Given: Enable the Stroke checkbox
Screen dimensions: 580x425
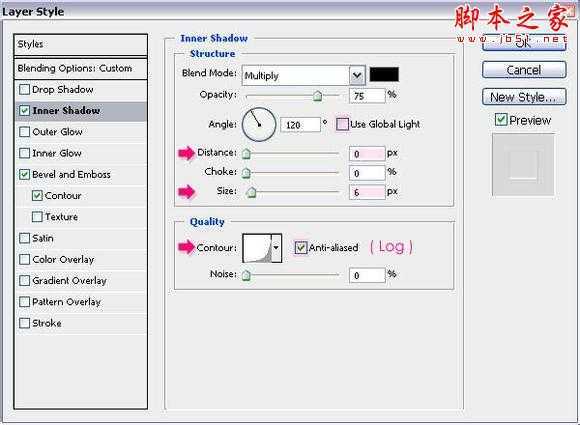Looking at the screenshot, I should (x=24, y=323).
